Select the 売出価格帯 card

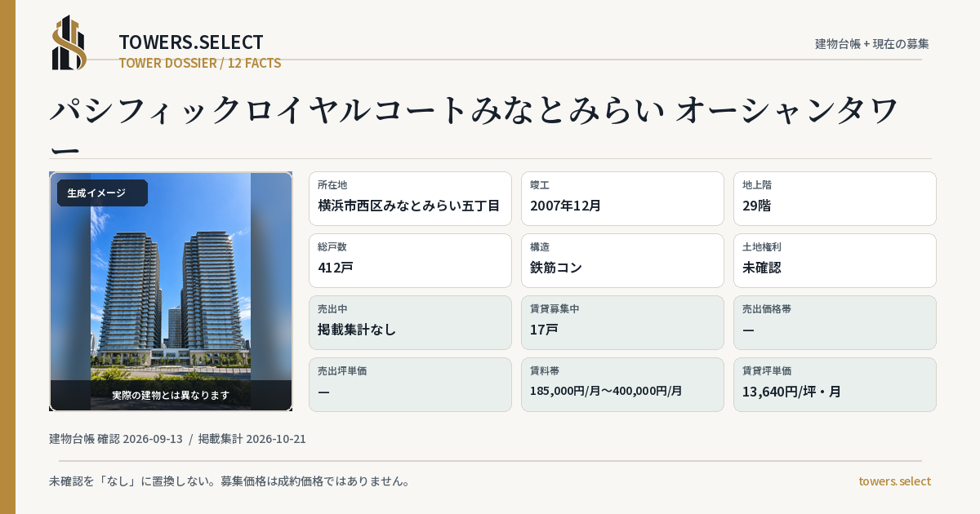(835, 322)
